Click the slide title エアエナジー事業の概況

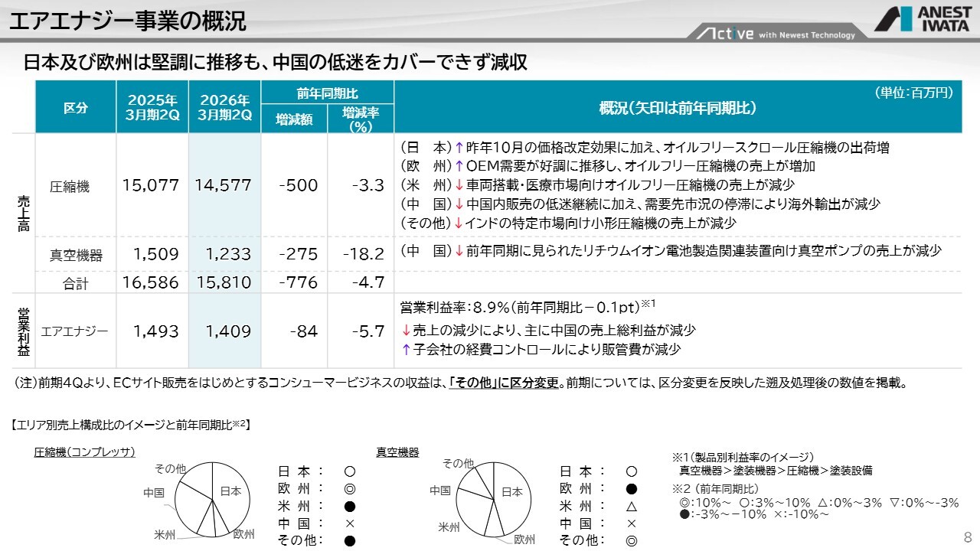(x=127, y=21)
